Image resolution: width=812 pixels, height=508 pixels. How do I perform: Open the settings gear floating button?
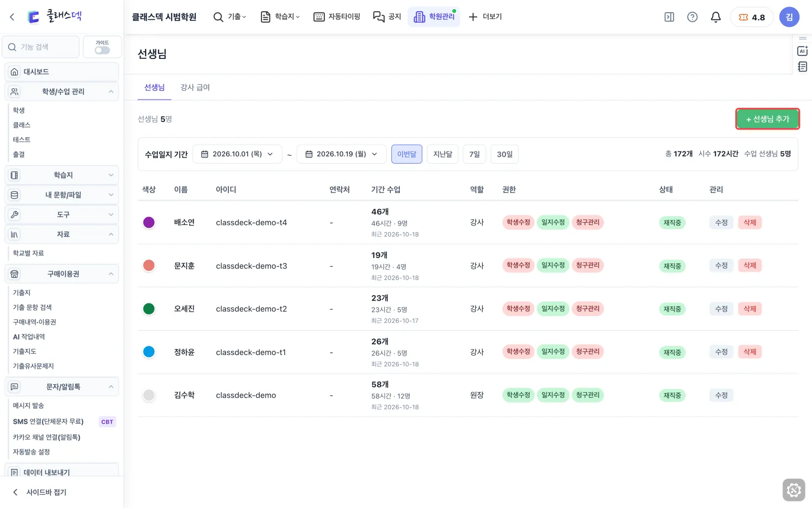(x=794, y=490)
